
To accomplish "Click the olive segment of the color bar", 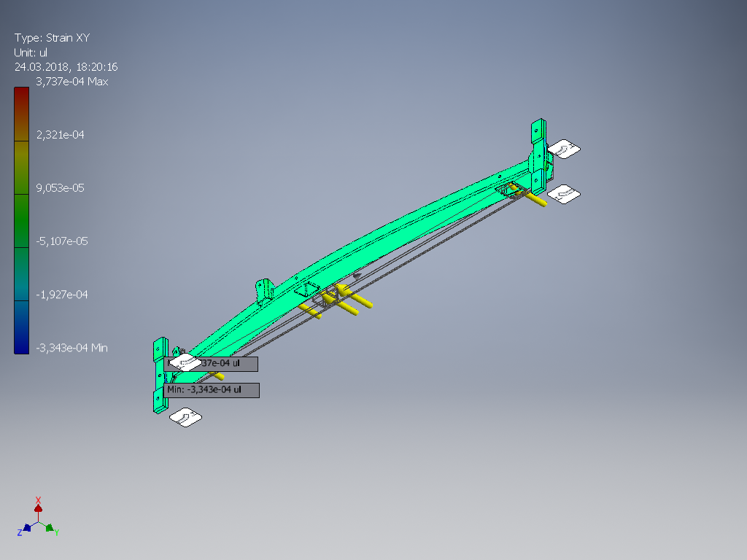I will (21, 168).
